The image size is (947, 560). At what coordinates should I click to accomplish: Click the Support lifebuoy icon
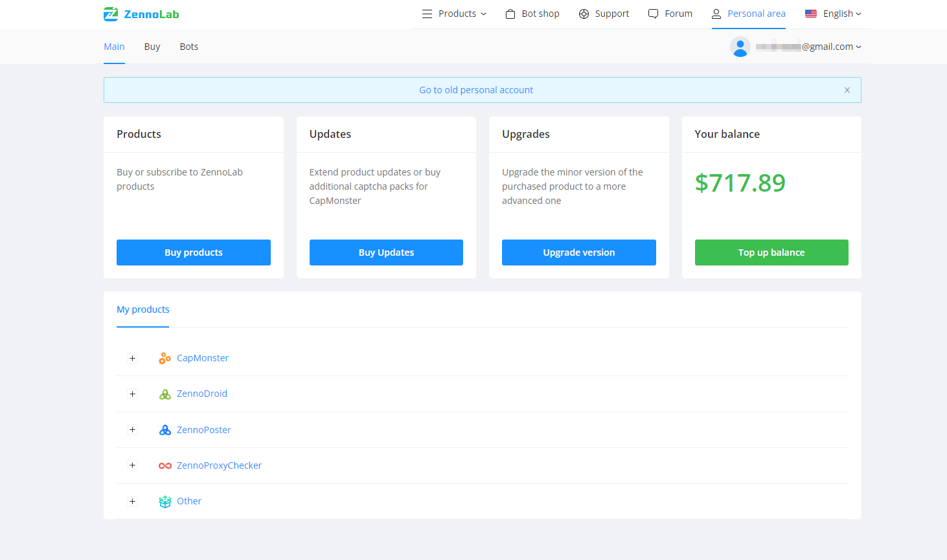tap(584, 14)
